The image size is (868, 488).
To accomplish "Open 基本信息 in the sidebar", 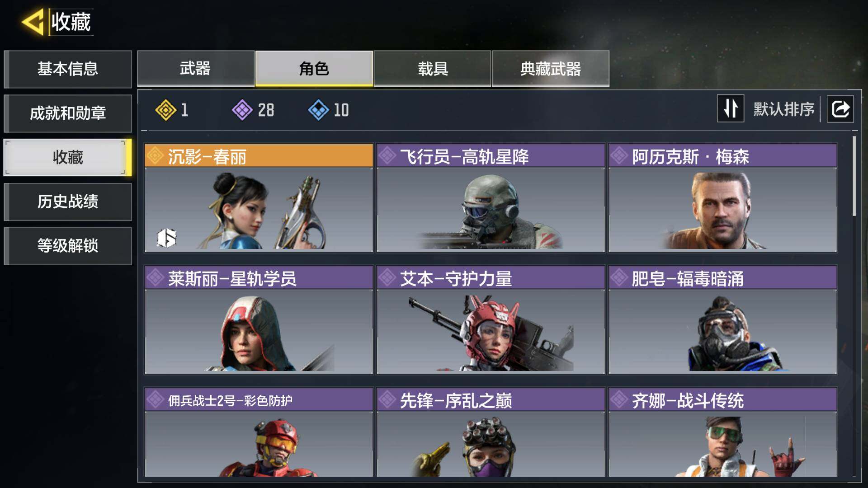I will pos(68,69).
